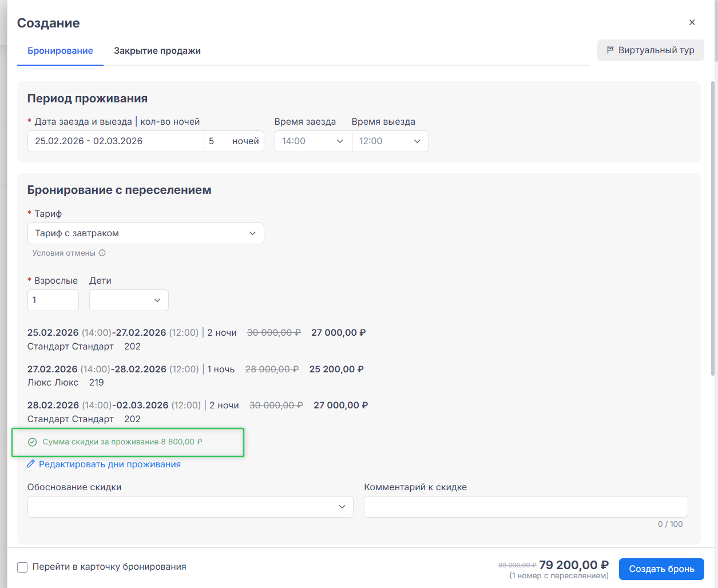Expand the Время заезда 14:00 dropdown
Image resolution: width=718 pixels, height=588 pixels.
coord(313,141)
